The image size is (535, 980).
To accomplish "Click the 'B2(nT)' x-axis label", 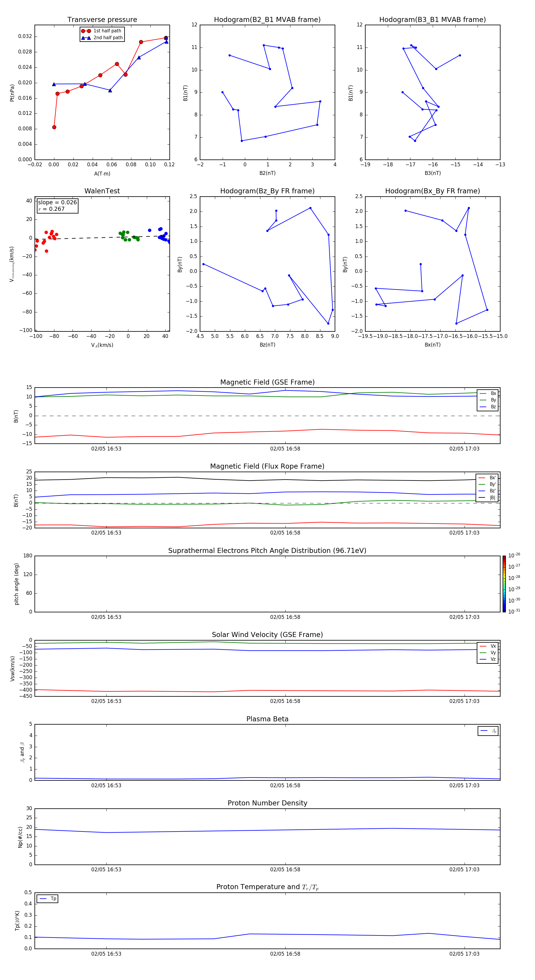I will [x=267, y=173].
